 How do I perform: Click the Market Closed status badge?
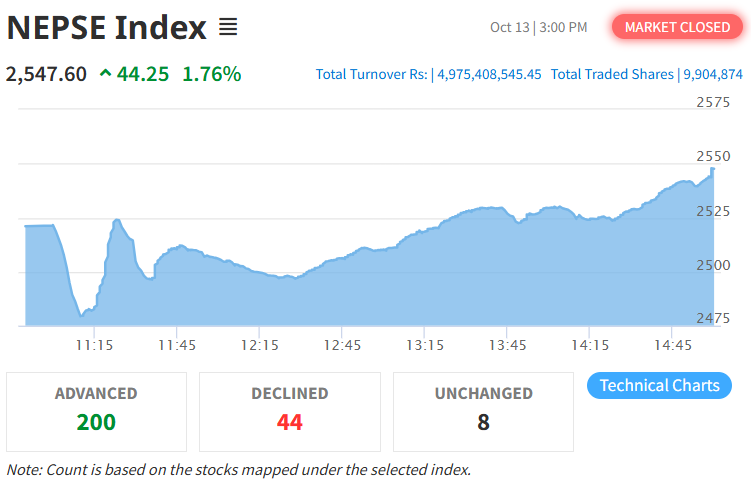point(677,27)
